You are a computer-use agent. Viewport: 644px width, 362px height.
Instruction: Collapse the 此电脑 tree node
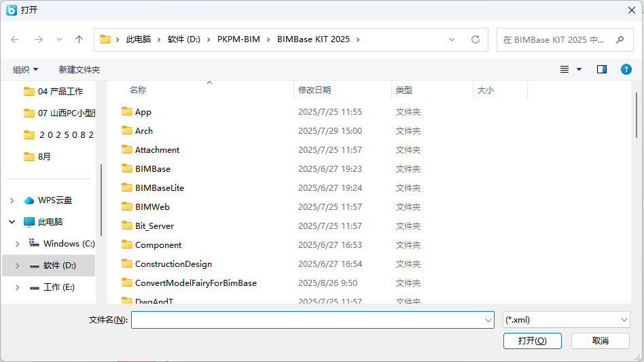(12, 222)
